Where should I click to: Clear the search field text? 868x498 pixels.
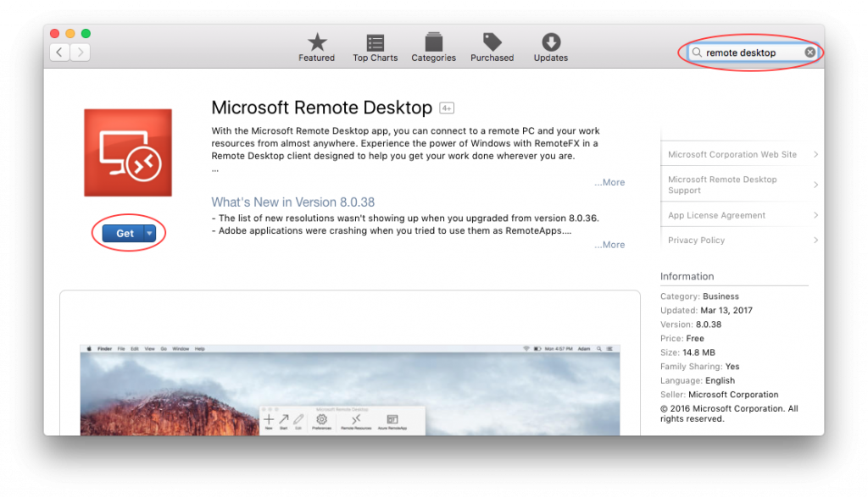coord(810,53)
